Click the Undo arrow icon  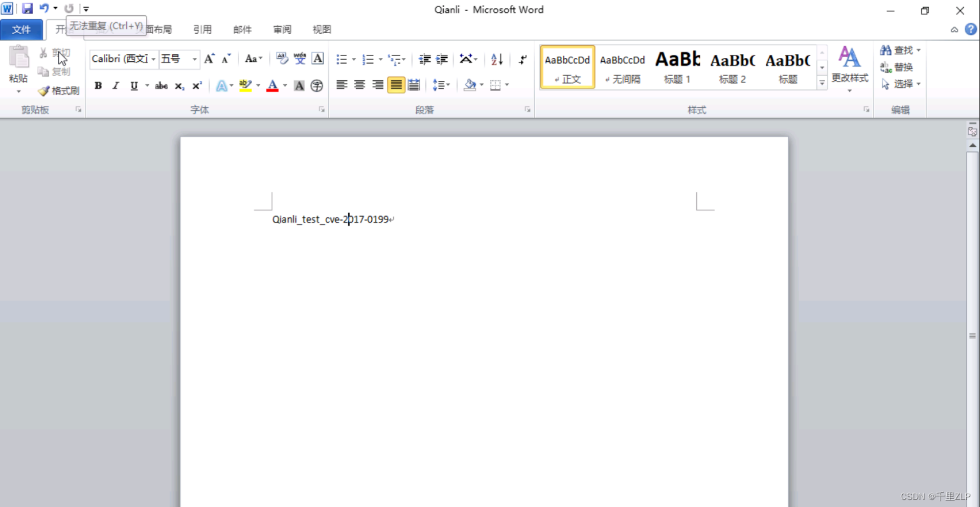click(44, 8)
